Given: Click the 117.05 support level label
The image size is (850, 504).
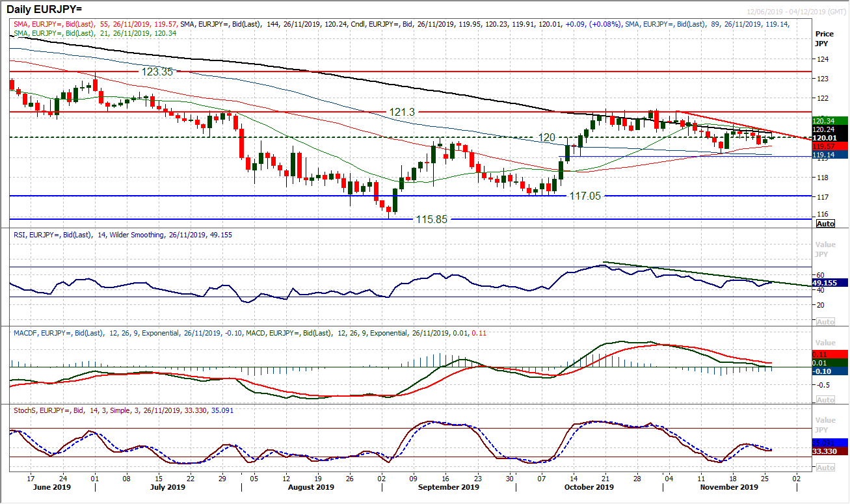Looking at the screenshot, I should [x=586, y=195].
